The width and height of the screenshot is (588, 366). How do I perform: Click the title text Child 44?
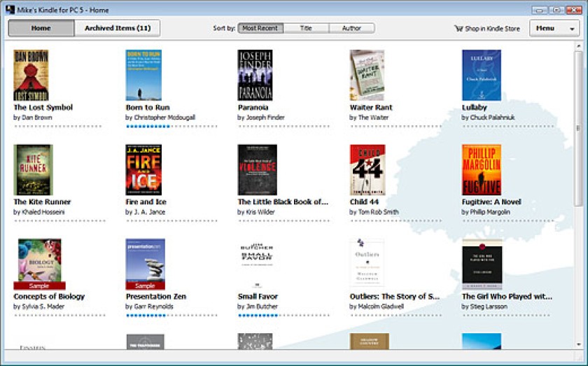[364, 202]
